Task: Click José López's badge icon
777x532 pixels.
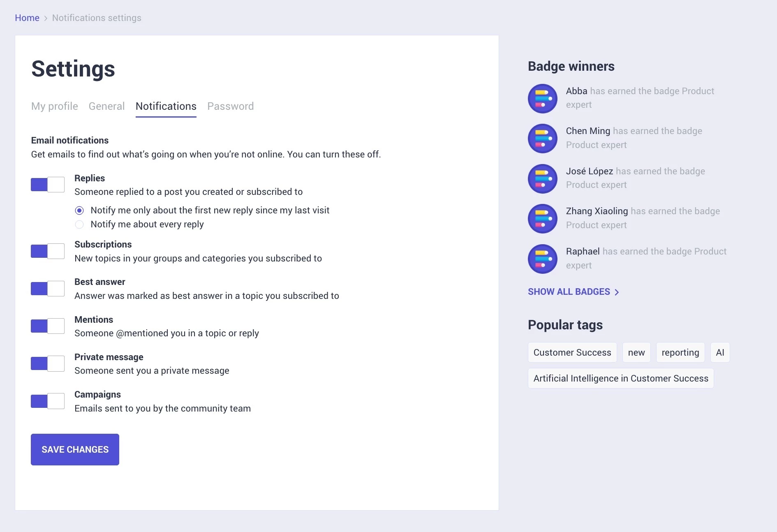Action: [542, 179]
